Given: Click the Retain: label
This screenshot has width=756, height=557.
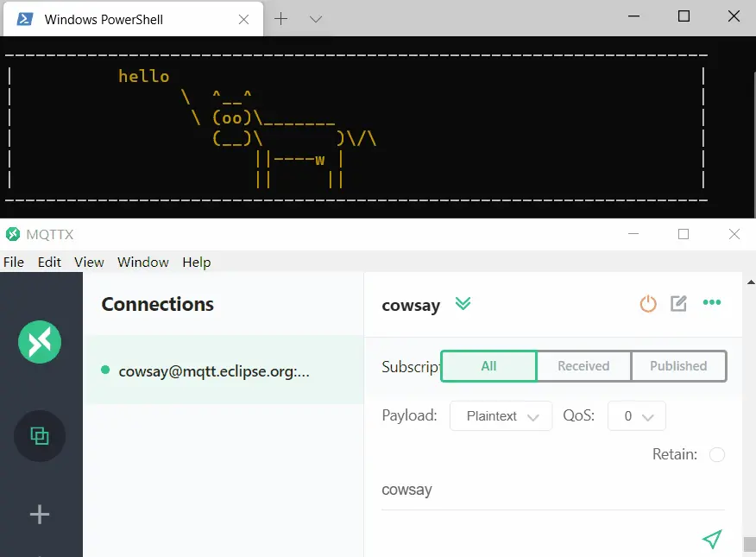Looking at the screenshot, I should click(675, 454).
